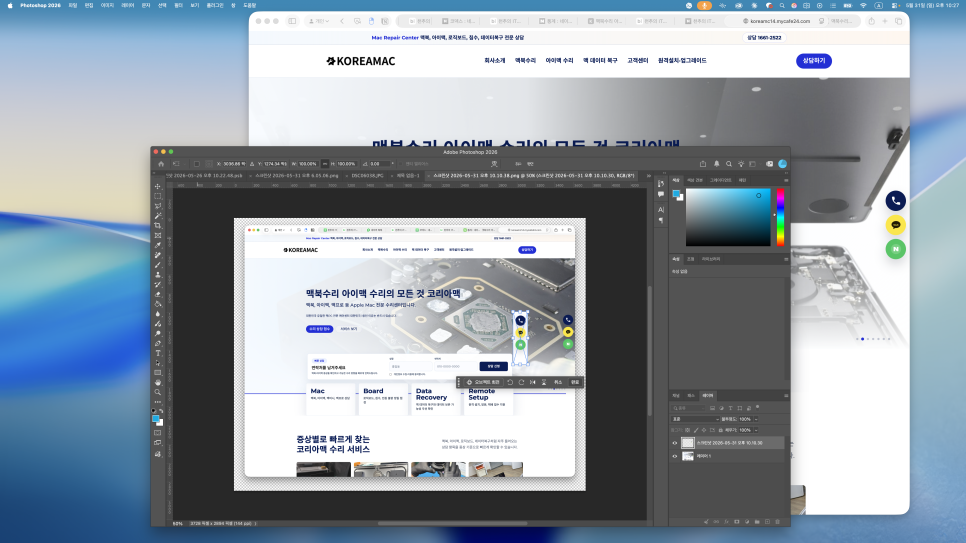
Task: Click the hue slider in color panel
Action: click(x=781, y=217)
